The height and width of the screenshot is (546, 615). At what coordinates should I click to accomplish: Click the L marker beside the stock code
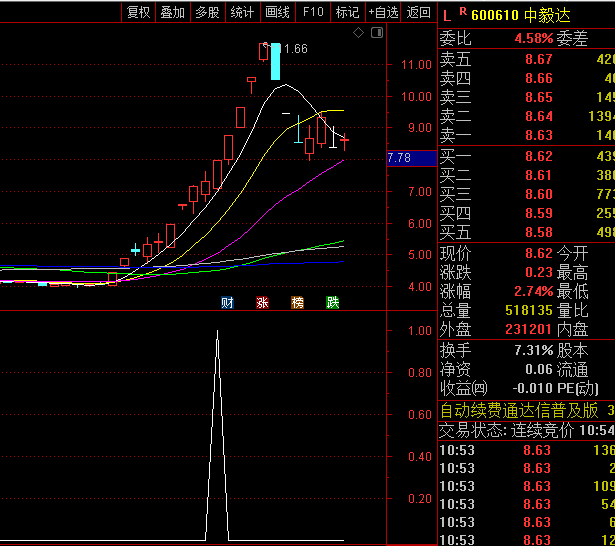coord(446,14)
